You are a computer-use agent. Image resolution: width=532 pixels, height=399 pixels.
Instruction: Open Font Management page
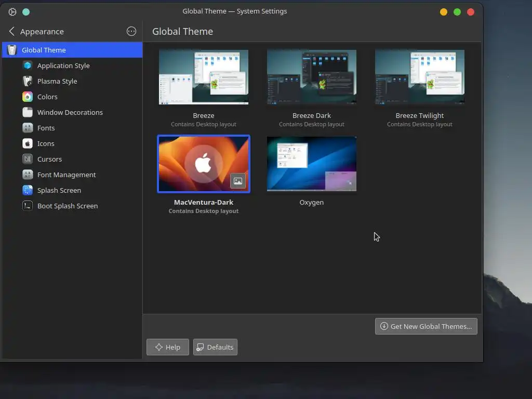72,175
